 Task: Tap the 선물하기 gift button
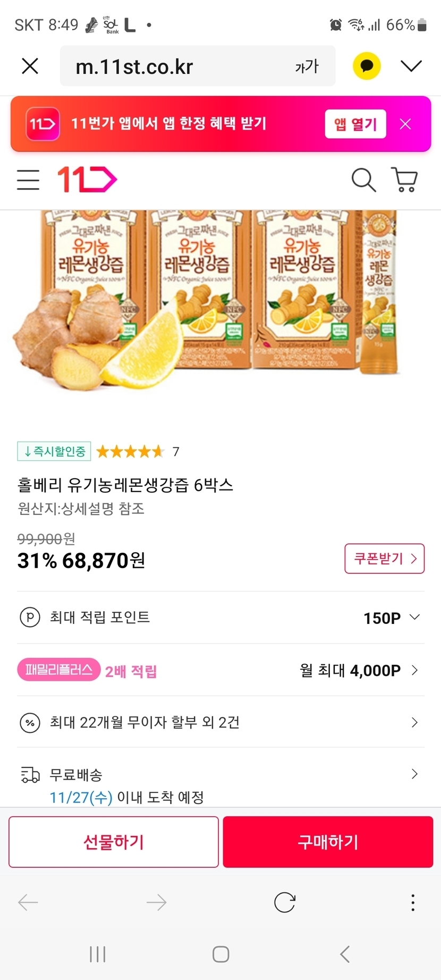pyautogui.click(x=114, y=842)
